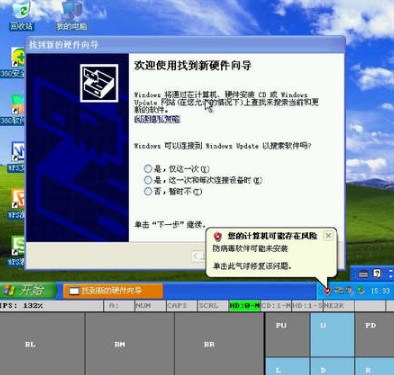Open the Start (开始) menu
Image resolution: width=394 pixels, height=375 pixels.
[x=28, y=291]
